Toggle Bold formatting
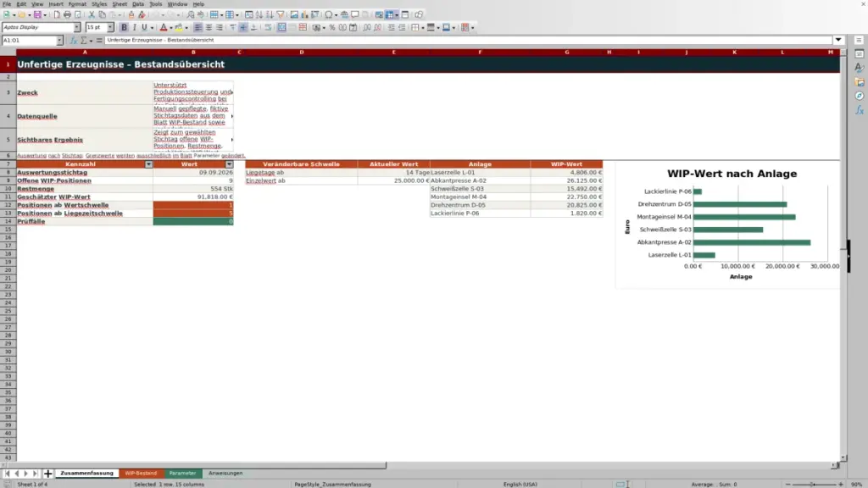The image size is (868, 488). (124, 28)
